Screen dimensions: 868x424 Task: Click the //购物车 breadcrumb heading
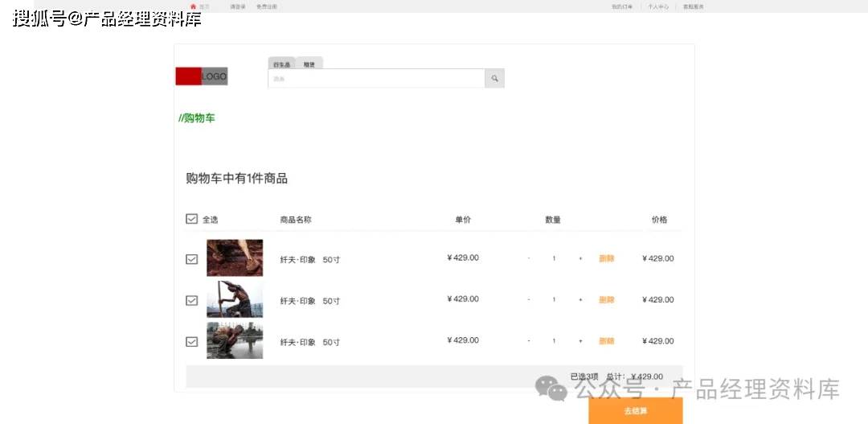[197, 118]
